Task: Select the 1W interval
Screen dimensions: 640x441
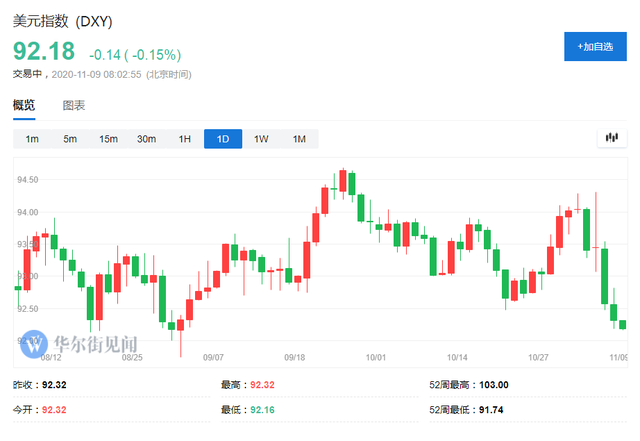Action: 261,139
